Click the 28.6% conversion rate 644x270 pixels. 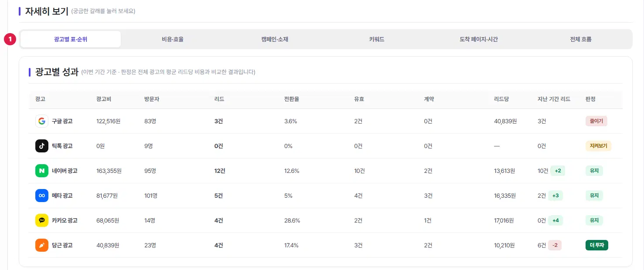click(x=292, y=220)
